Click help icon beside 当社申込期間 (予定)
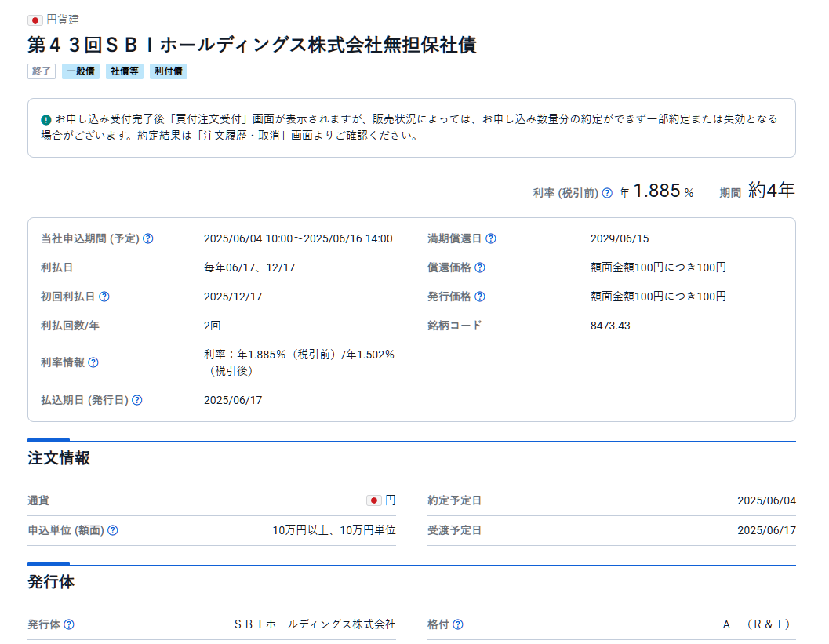The height and width of the screenshot is (644, 829). pos(148,238)
